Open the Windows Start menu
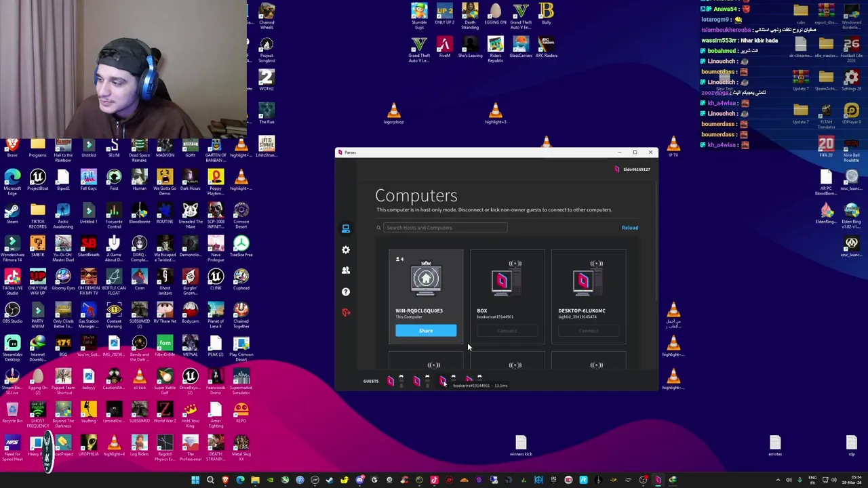 click(x=195, y=481)
